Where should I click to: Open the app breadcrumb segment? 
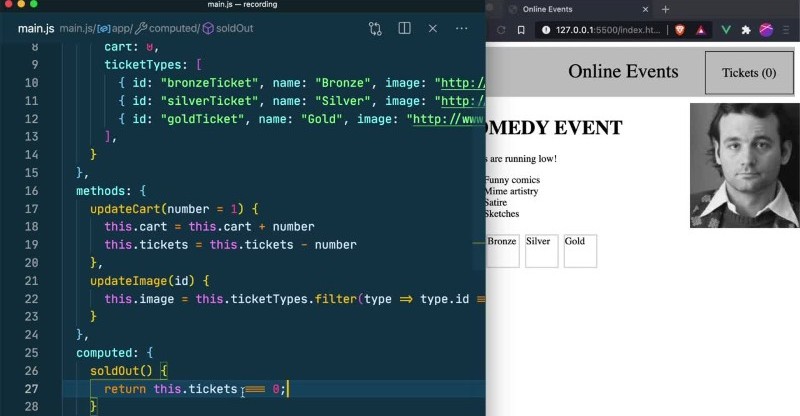(x=115, y=29)
